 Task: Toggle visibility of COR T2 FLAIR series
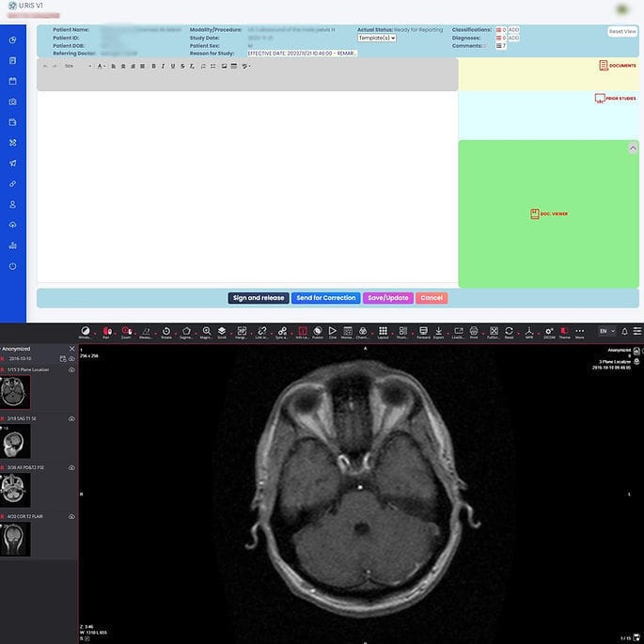pyautogui.click(x=71, y=516)
